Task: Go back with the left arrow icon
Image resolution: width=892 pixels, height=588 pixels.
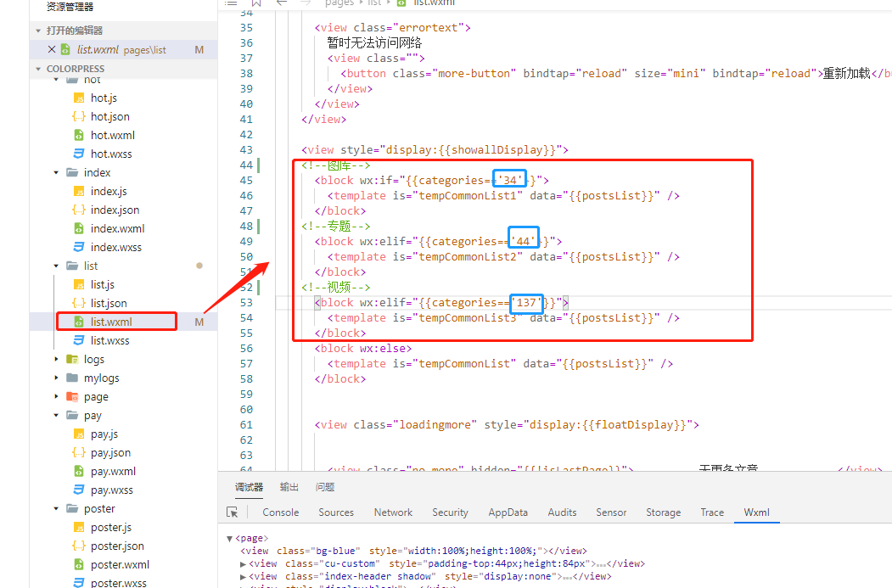Action: pyautogui.click(x=282, y=3)
